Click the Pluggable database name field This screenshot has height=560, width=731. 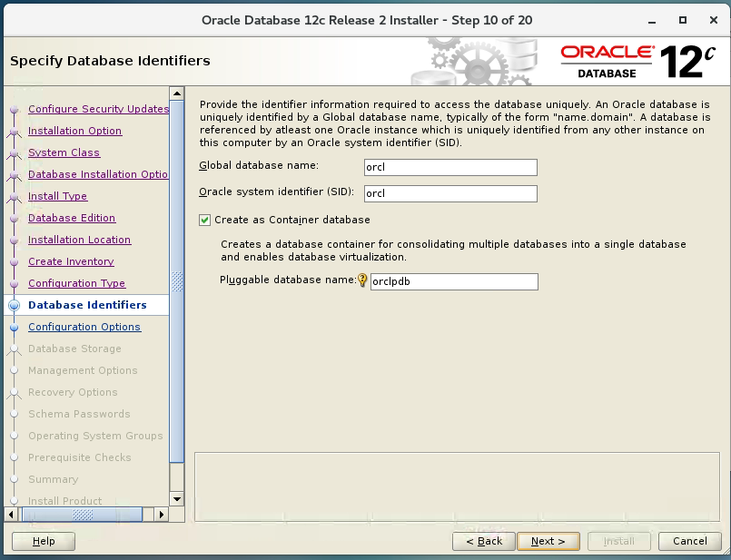coord(454,281)
